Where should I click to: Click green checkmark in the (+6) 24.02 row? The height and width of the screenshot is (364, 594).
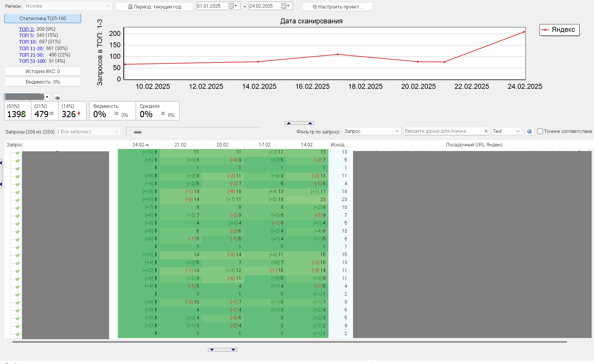pyautogui.click(x=18, y=216)
